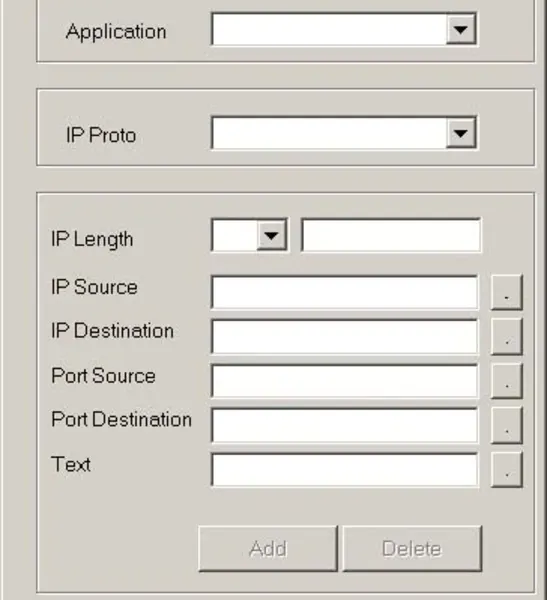Click the small button beside IP Source
Image resolution: width=547 pixels, height=600 pixels.
click(x=506, y=292)
